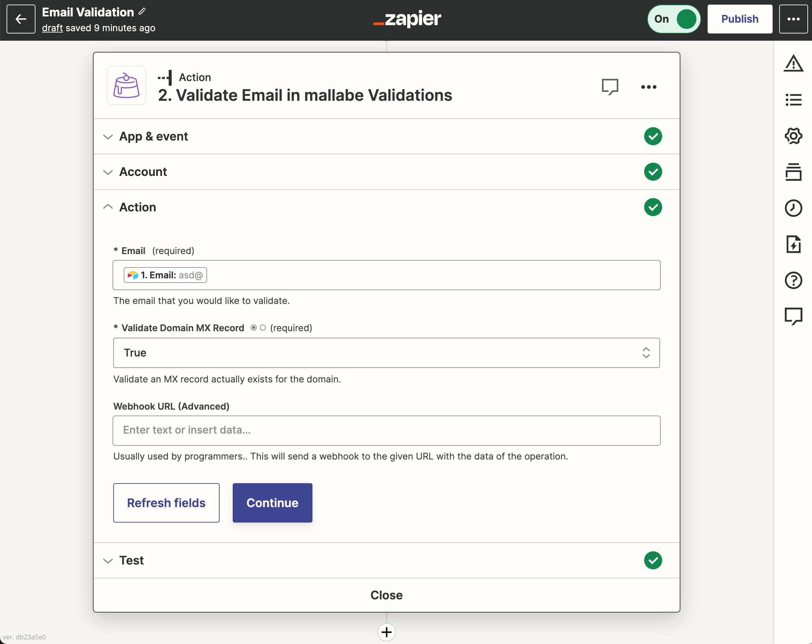812x644 pixels.
Task: Collapse the Action section
Action: click(x=386, y=207)
